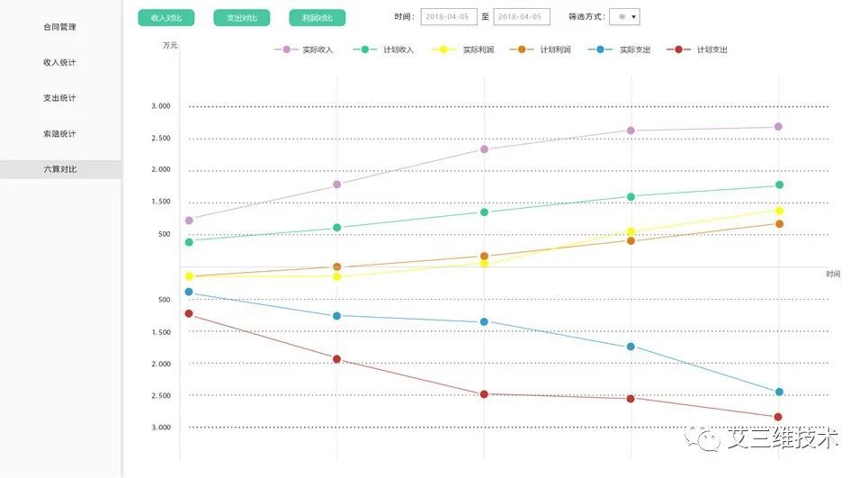Toggle the 计划收入 legend marker
This screenshot has height=478, width=868.
(365, 50)
